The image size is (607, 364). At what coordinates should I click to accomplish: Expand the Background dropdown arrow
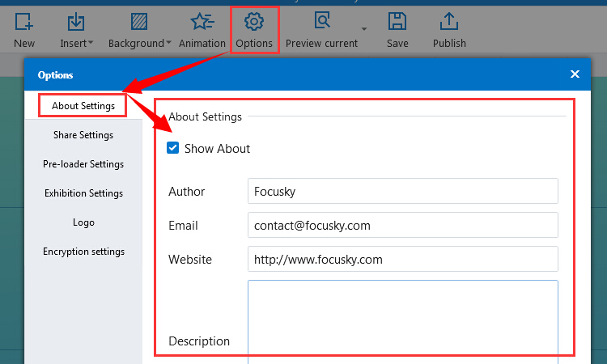click(x=169, y=42)
